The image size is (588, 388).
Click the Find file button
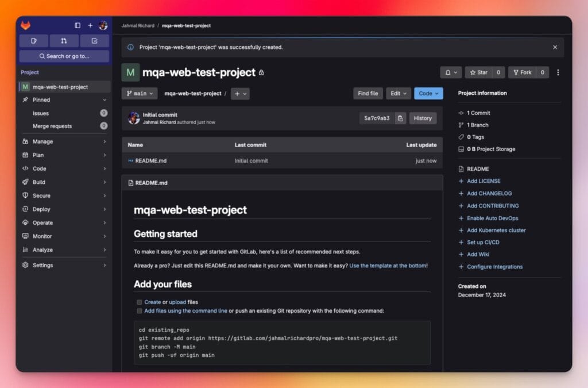pos(368,94)
